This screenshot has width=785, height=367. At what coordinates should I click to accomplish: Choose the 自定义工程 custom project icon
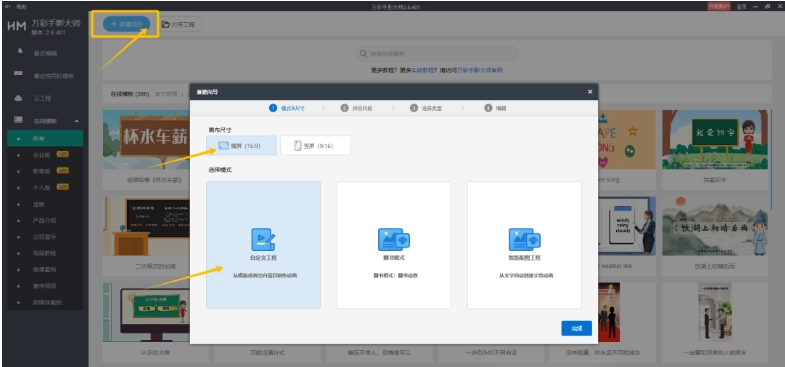[263, 239]
